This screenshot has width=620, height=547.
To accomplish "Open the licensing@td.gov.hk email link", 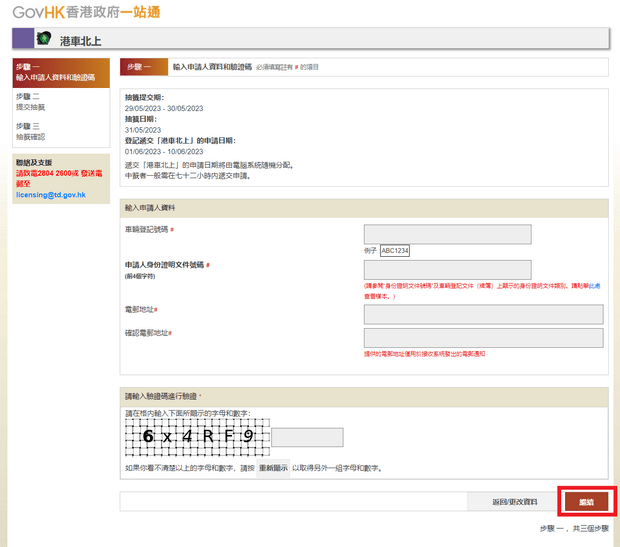I will 52,195.
